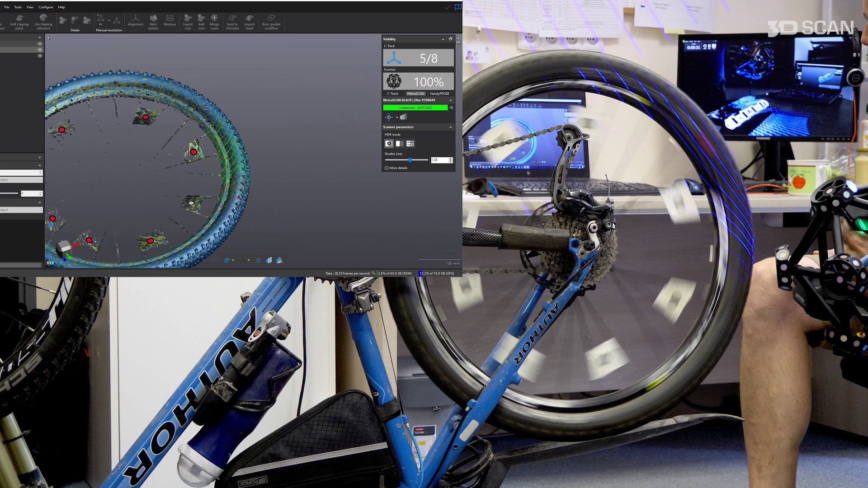Open the Configure menu
Image resolution: width=868 pixels, height=488 pixels.
click(x=46, y=7)
